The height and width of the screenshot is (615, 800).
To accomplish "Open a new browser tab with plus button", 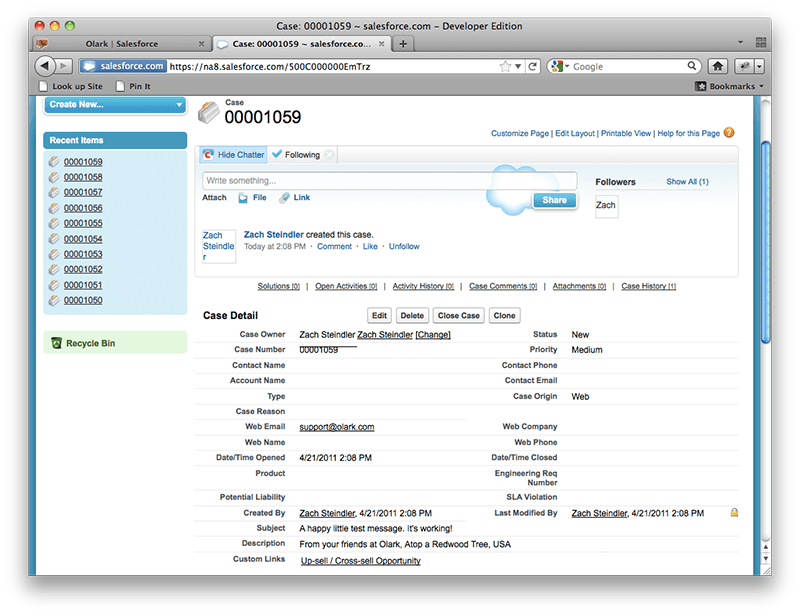I will (x=403, y=44).
